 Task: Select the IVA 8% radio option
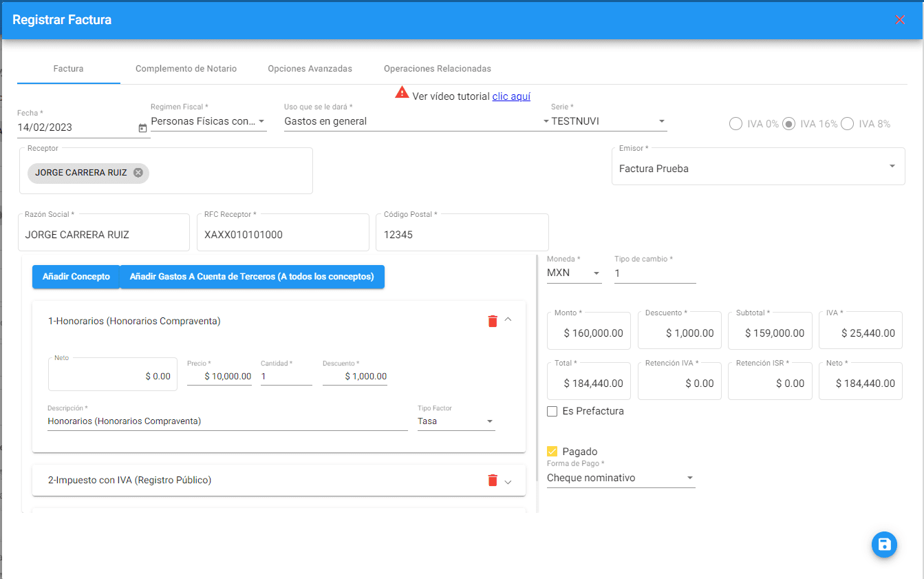tap(847, 124)
